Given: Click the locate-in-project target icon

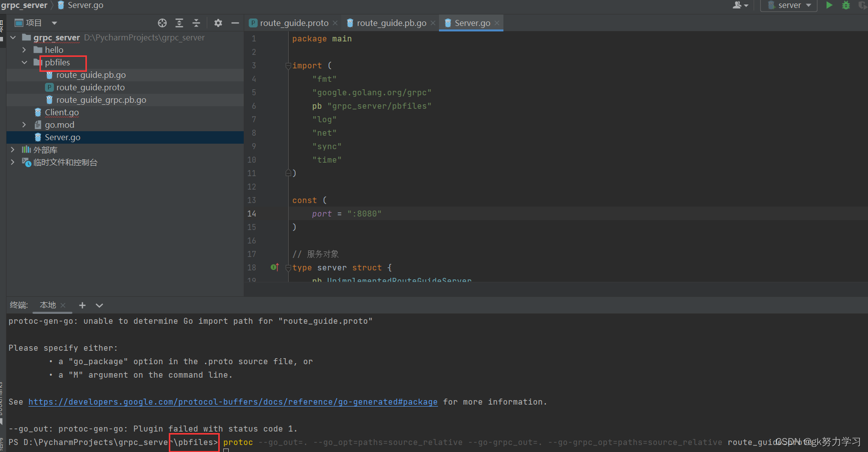Looking at the screenshot, I should pyautogui.click(x=162, y=23).
